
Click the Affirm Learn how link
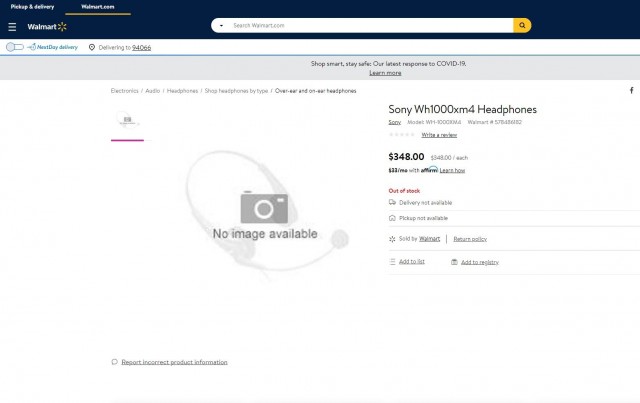tap(452, 170)
